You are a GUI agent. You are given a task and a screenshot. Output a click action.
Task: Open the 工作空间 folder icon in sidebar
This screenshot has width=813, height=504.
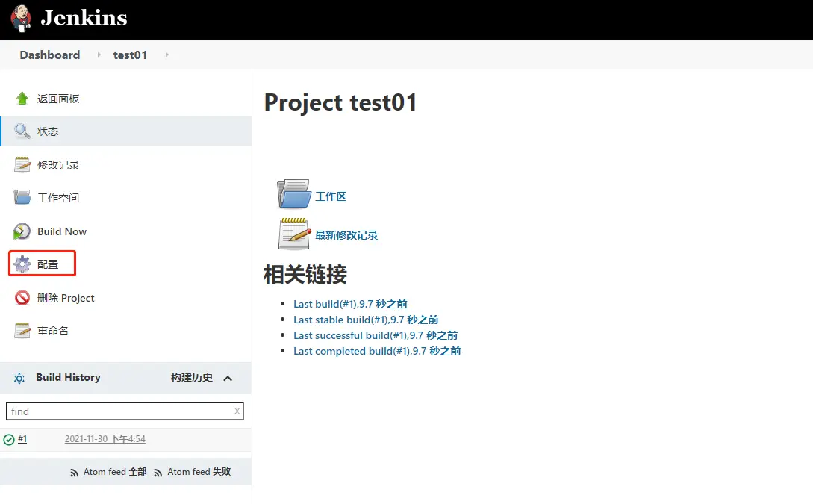22,198
